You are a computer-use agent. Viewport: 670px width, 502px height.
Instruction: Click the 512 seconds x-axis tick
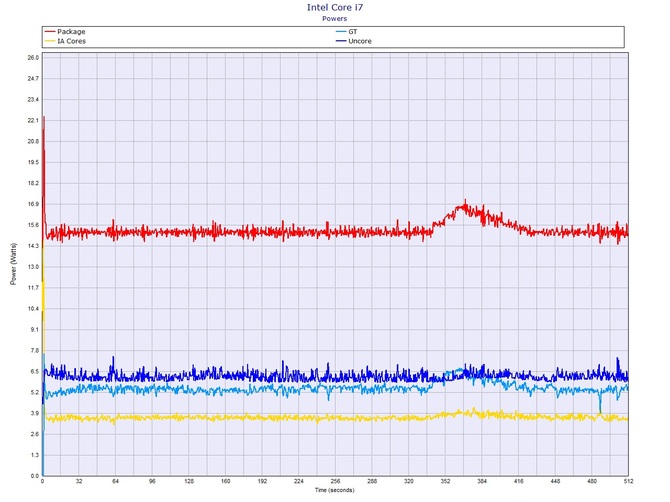pos(628,481)
